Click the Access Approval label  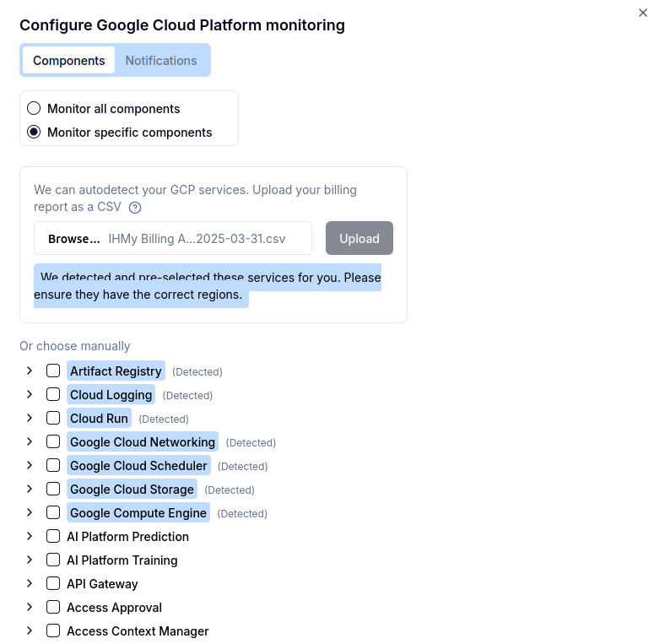[114, 608]
